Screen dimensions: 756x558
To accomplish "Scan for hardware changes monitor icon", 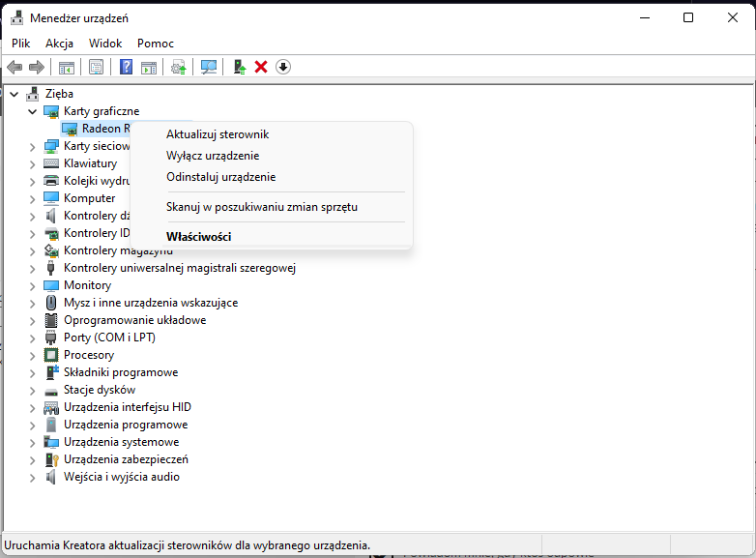I will point(209,67).
